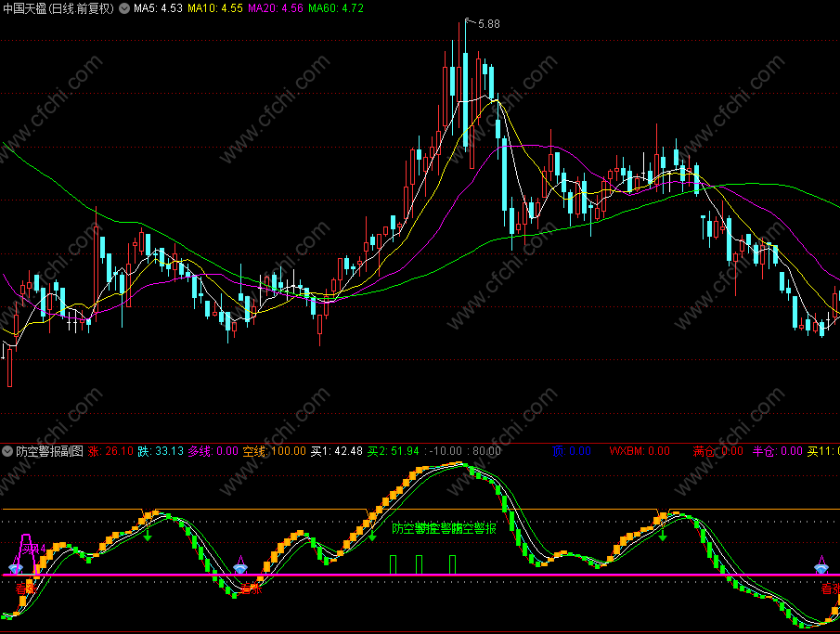Select the 跌: 33.13 value

click(x=161, y=451)
